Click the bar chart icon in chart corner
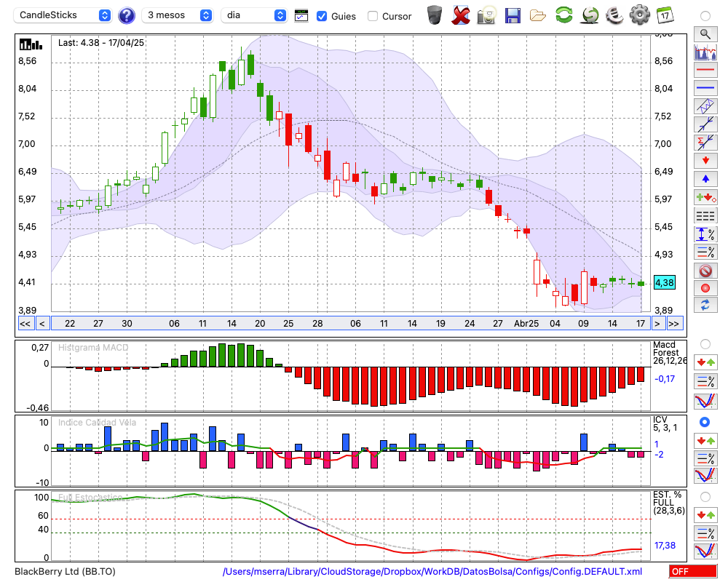 coord(31,44)
